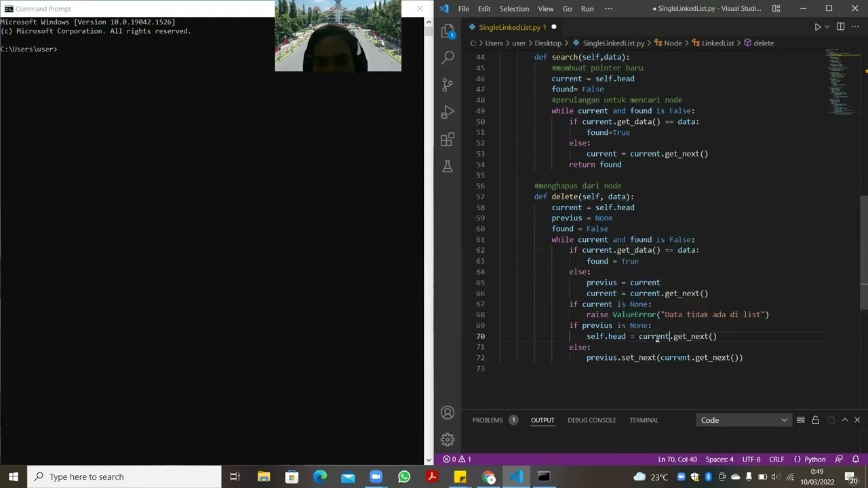Show errors and warnings count in status bar
868x488 pixels.
[457, 459]
